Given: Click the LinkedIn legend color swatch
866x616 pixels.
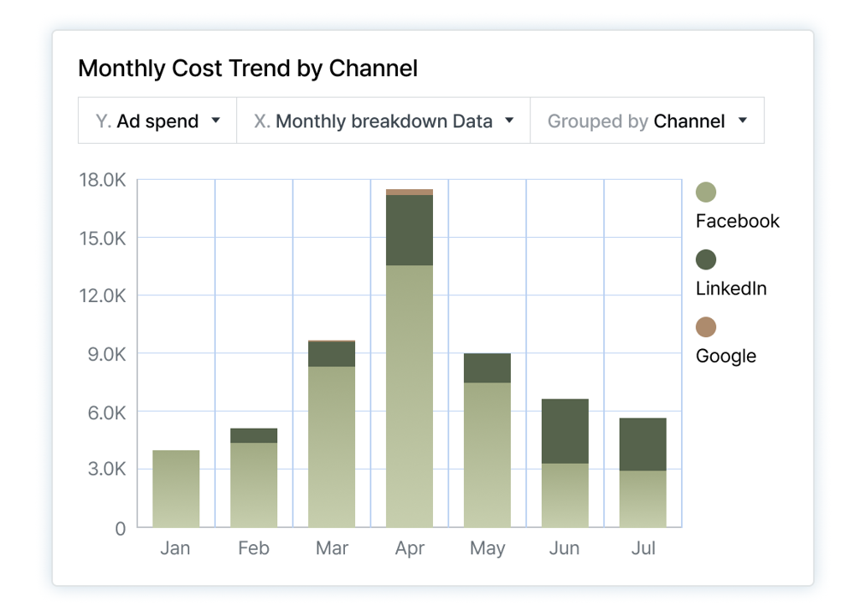Looking at the screenshot, I should [706, 259].
